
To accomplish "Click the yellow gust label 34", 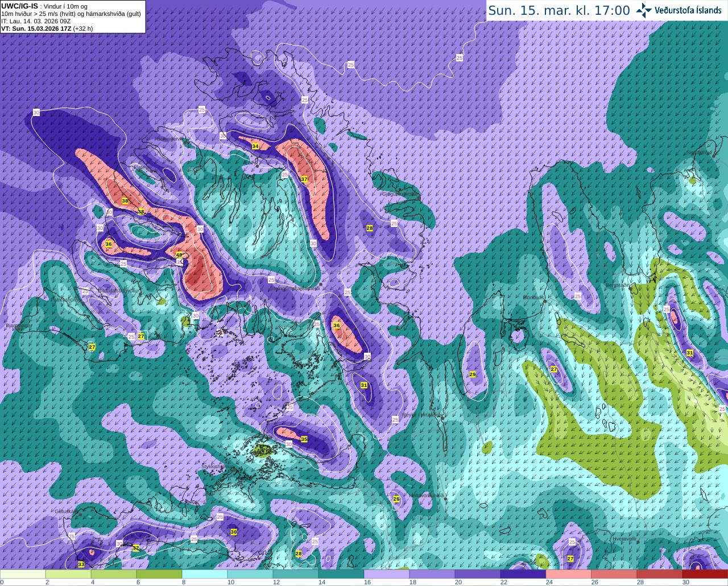I will tap(255, 146).
